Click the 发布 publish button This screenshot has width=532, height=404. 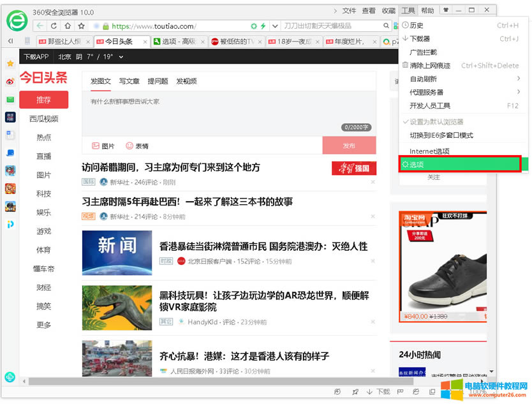pyautogui.click(x=350, y=146)
